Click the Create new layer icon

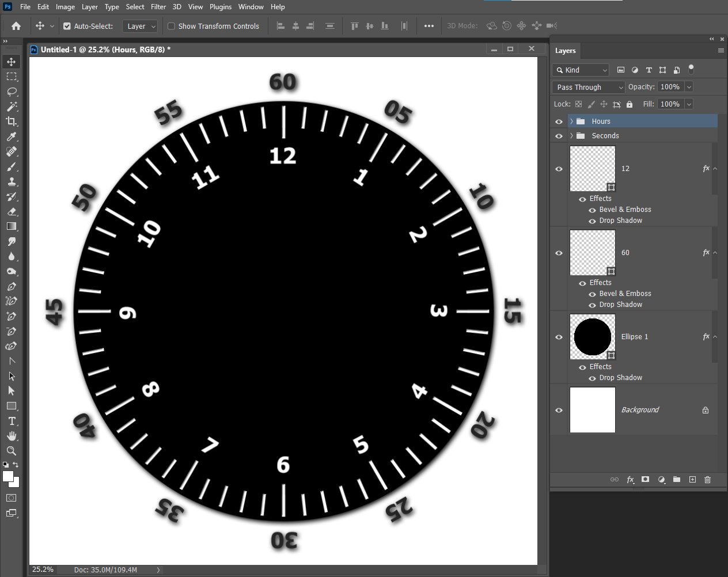[692, 479]
